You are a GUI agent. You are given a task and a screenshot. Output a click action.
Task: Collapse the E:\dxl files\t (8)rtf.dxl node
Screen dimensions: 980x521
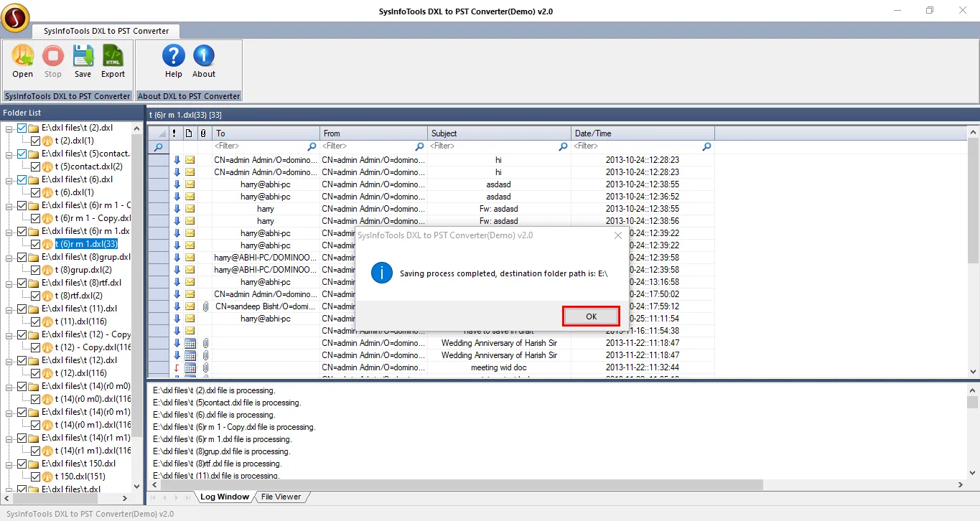9,283
